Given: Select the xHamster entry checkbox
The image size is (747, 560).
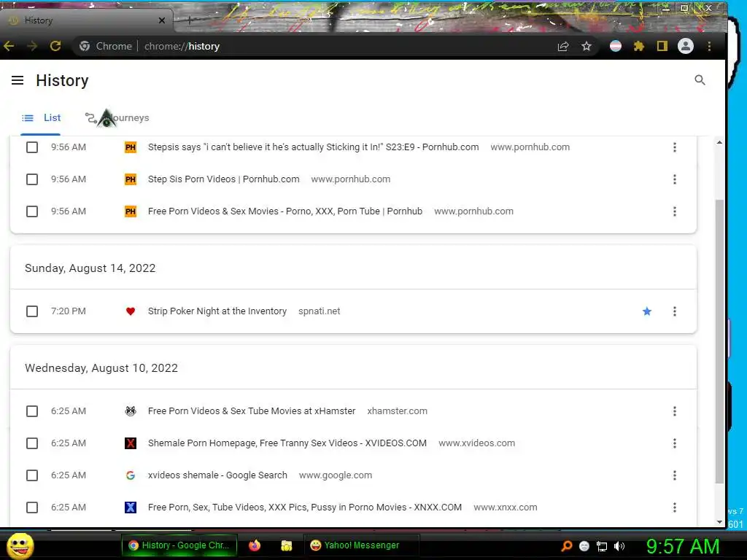Looking at the screenshot, I should pos(32,411).
